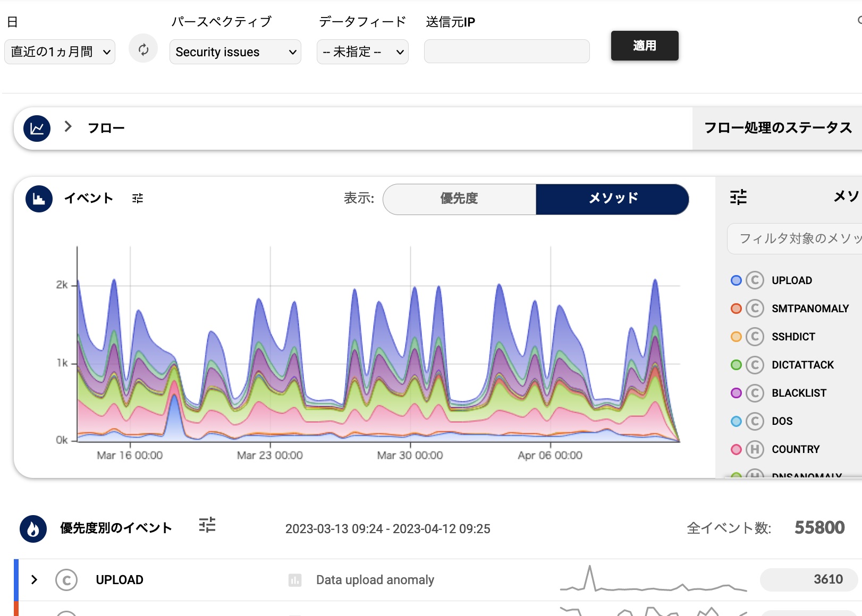This screenshot has height=616, width=862.
Task: Switch the display to 優先度 tab
Action: (x=459, y=199)
